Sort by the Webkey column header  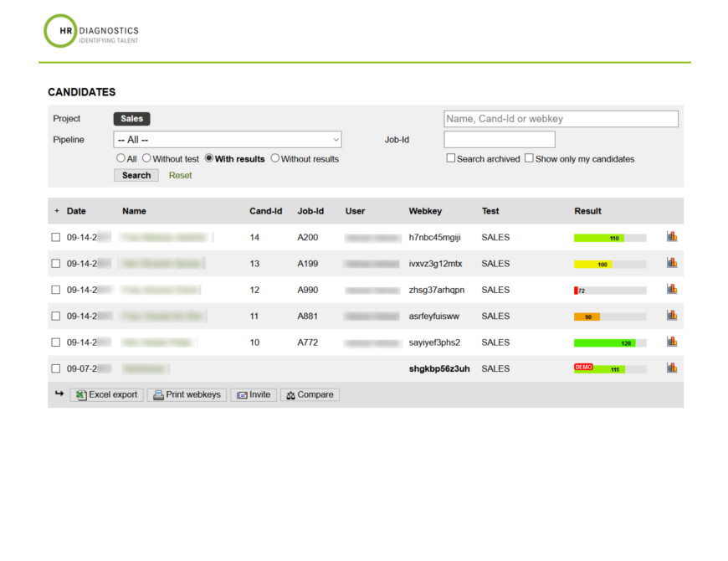pyautogui.click(x=425, y=211)
